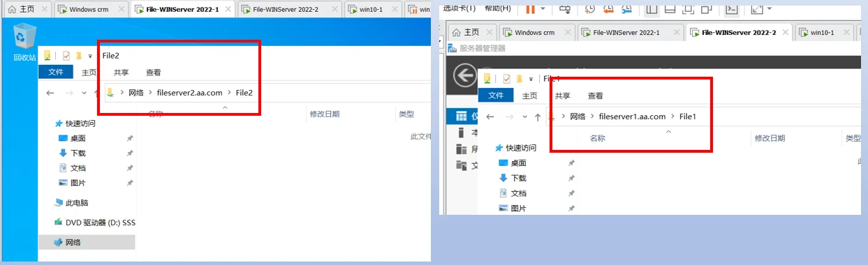Go up one level in File1 window
The image size is (868, 265).
click(538, 117)
